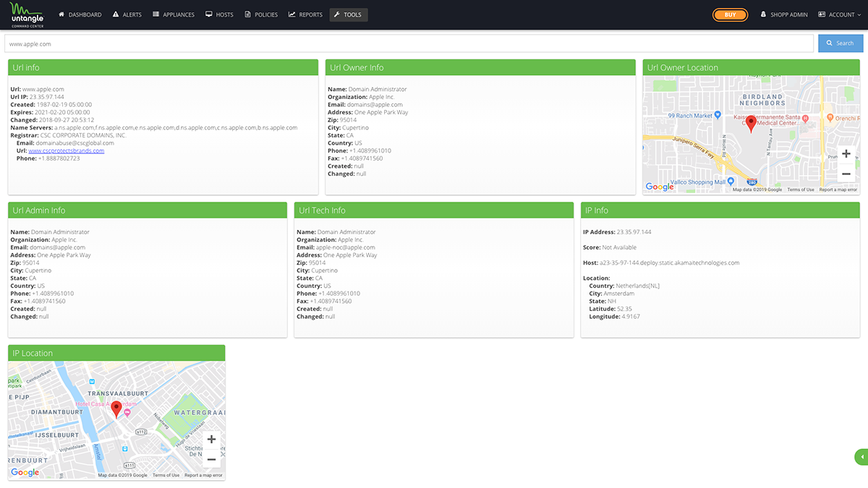This screenshot has height=488, width=868.
Task: Click the Url Owner Info panel header
Action: click(480, 67)
